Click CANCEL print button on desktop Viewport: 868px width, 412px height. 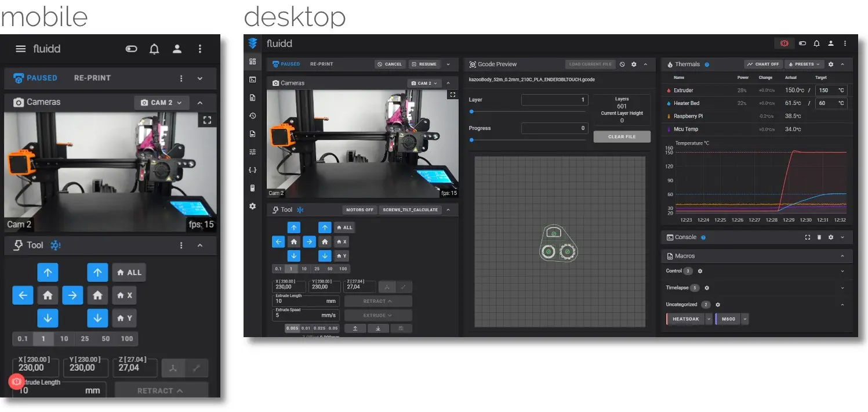click(390, 64)
